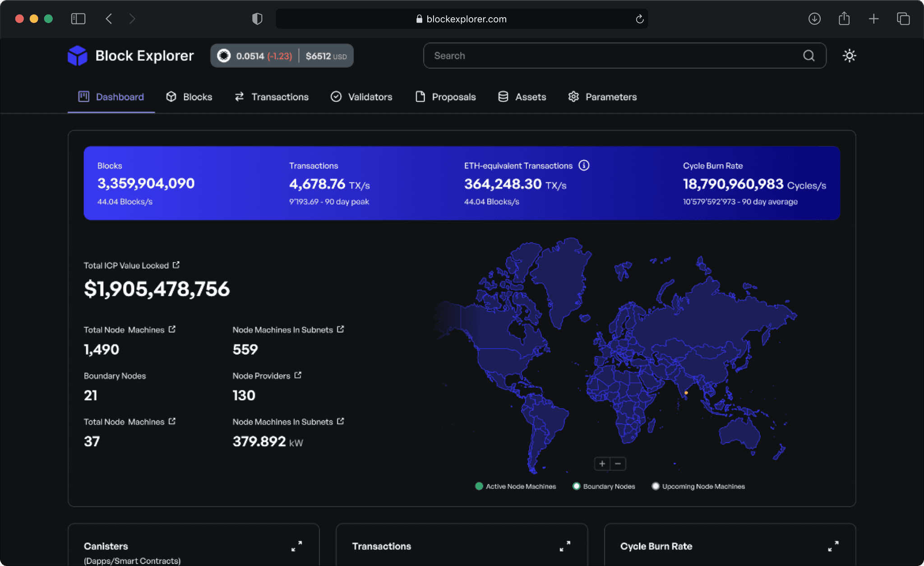Toggle light mode with sun icon
Viewport: 924px width, 566px height.
click(x=849, y=56)
